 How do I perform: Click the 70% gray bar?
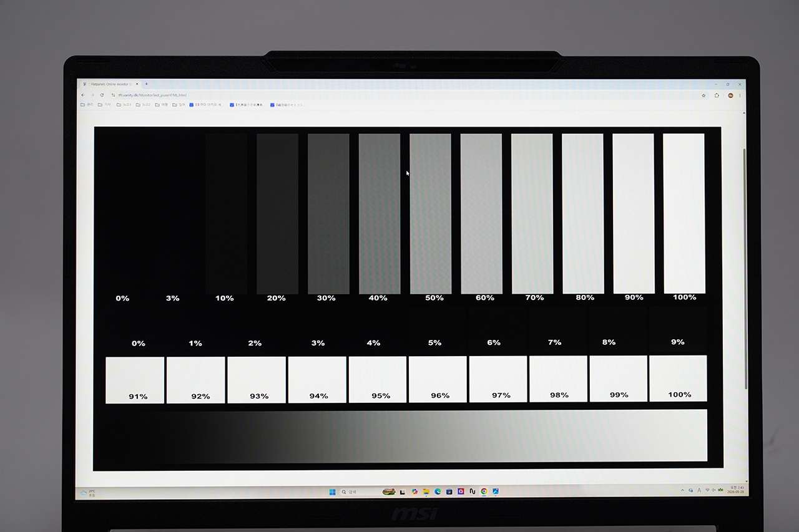coord(532,213)
